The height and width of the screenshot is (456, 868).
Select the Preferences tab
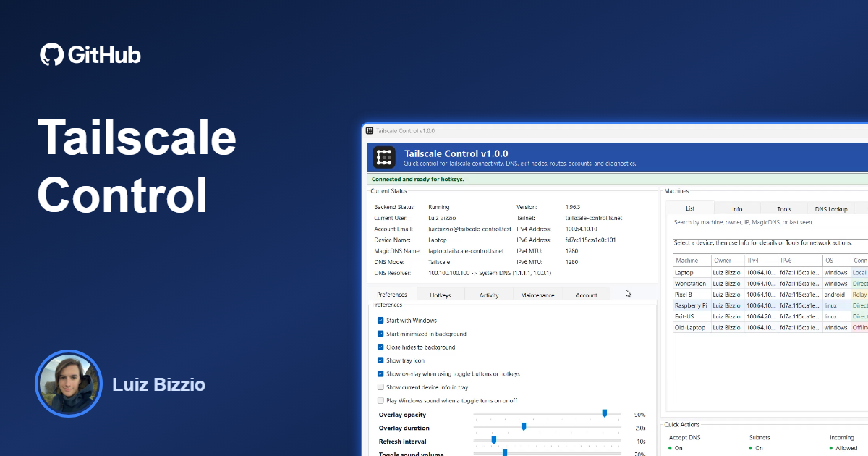(392, 295)
